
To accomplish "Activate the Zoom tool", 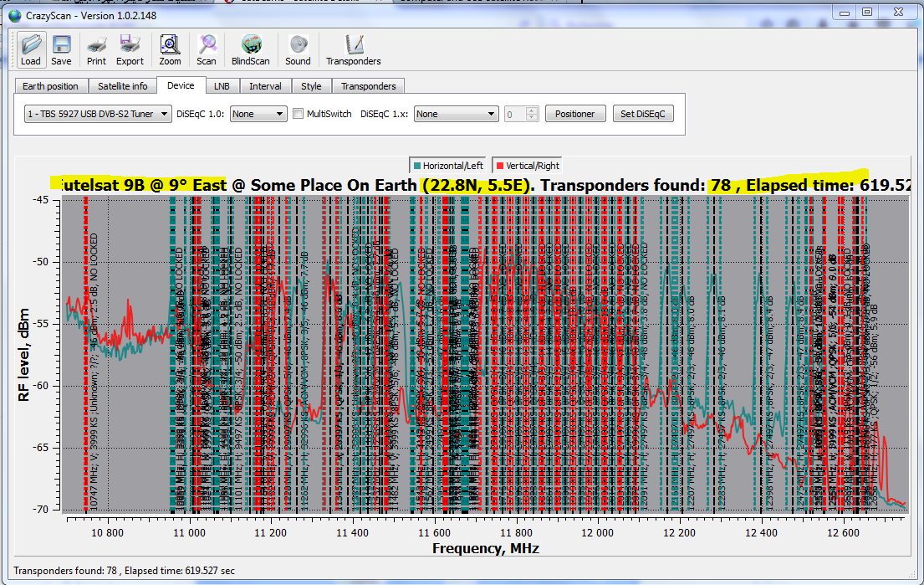I will (x=170, y=49).
